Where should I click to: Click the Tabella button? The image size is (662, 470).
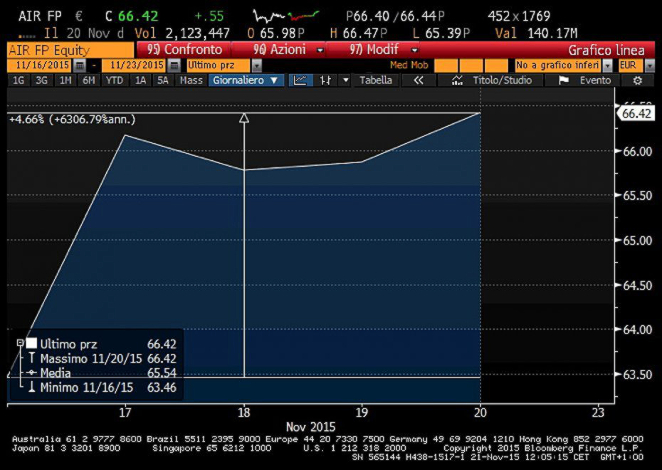tap(376, 80)
